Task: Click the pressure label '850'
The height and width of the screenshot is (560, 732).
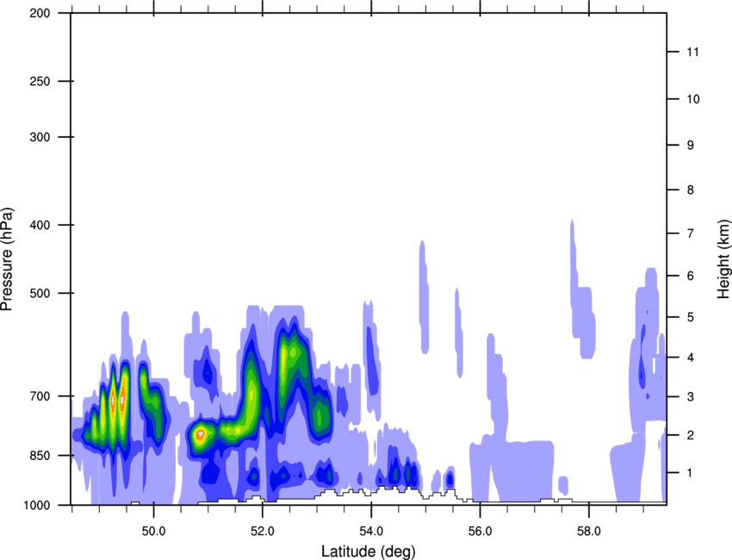Action: pos(40,455)
